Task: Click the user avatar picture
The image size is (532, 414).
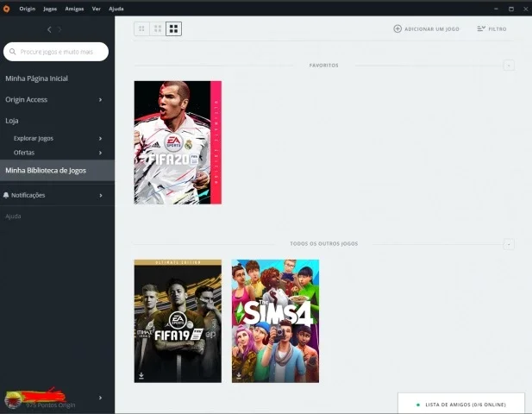Action: (x=13, y=399)
